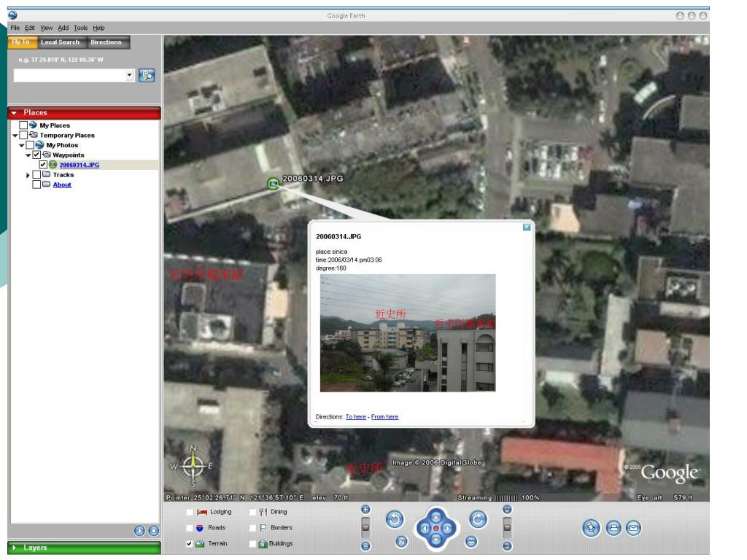Viewport: 747px width, 560px height.
Task: Open the Fly To search history dropdown
Action: click(129, 75)
